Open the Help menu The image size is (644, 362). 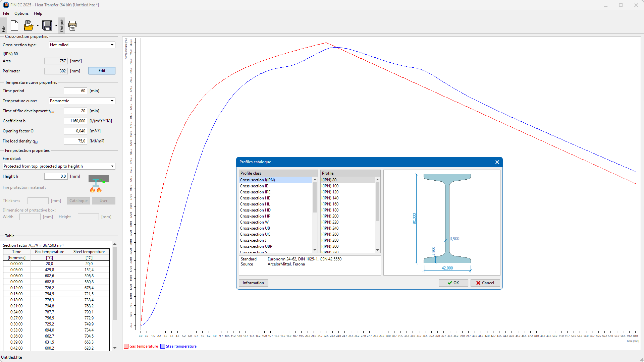(38, 13)
